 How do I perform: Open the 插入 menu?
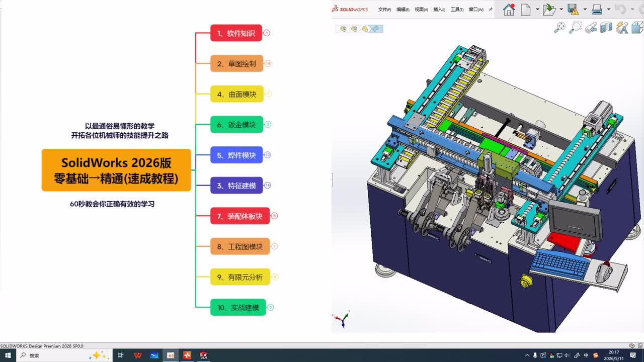pyautogui.click(x=439, y=10)
